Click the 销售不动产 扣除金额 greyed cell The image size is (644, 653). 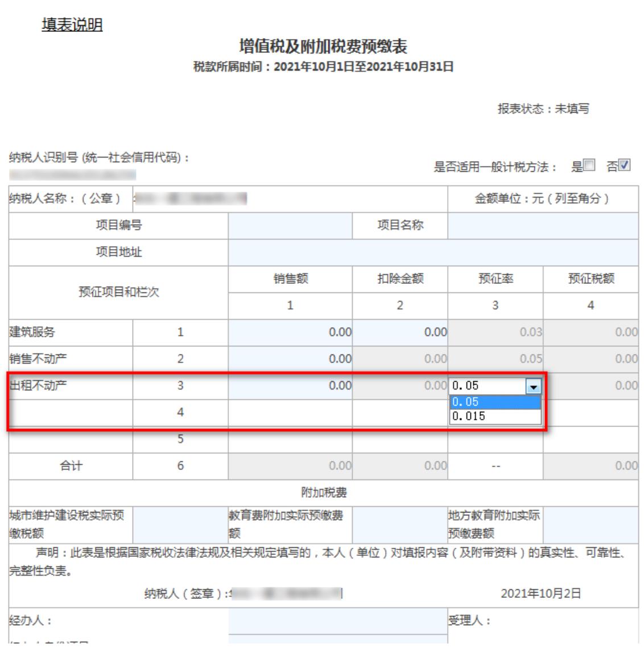point(400,359)
